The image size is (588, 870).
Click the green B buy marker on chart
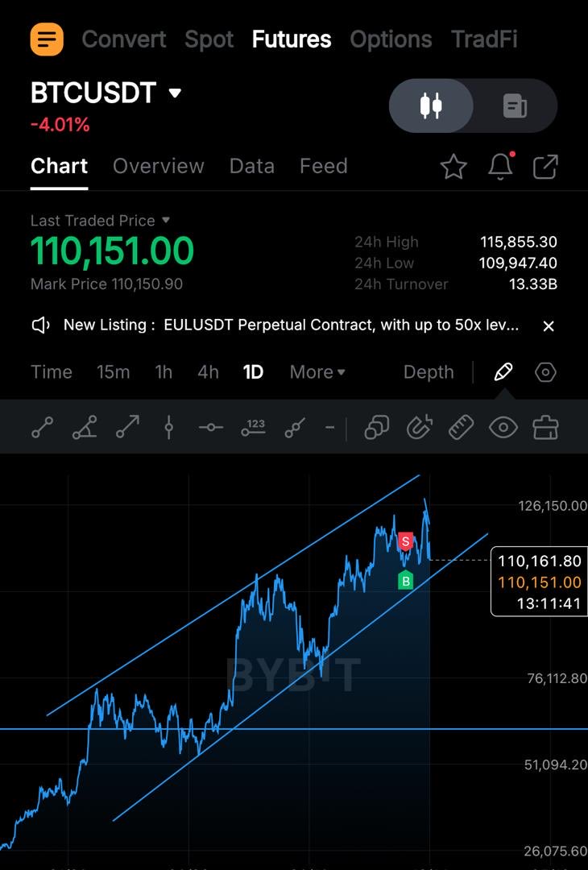[x=405, y=581]
